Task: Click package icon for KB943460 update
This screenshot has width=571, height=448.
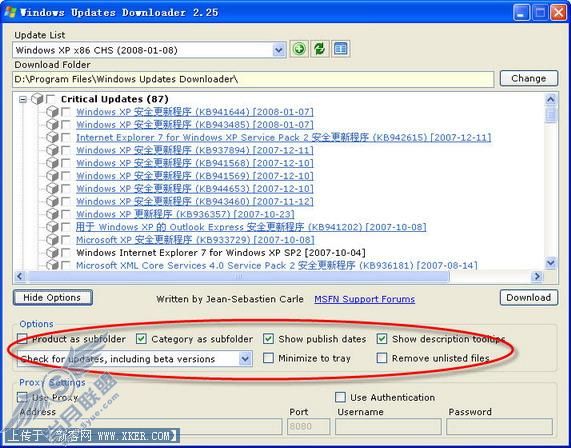Action: coord(52,201)
